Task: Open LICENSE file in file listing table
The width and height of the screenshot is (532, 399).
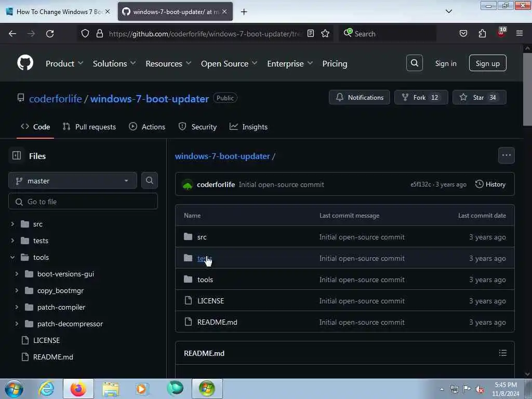Action: click(x=210, y=301)
